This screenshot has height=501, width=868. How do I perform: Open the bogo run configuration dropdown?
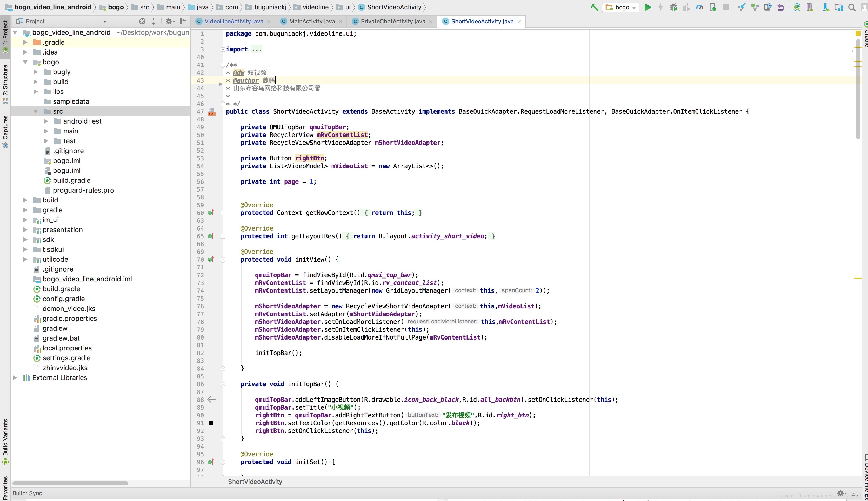[x=621, y=7]
